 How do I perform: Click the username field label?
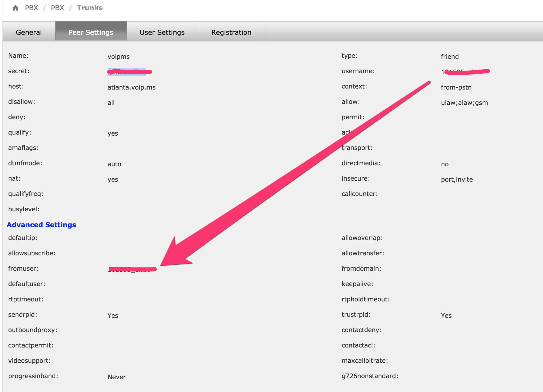pyautogui.click(x=358, y=71)
